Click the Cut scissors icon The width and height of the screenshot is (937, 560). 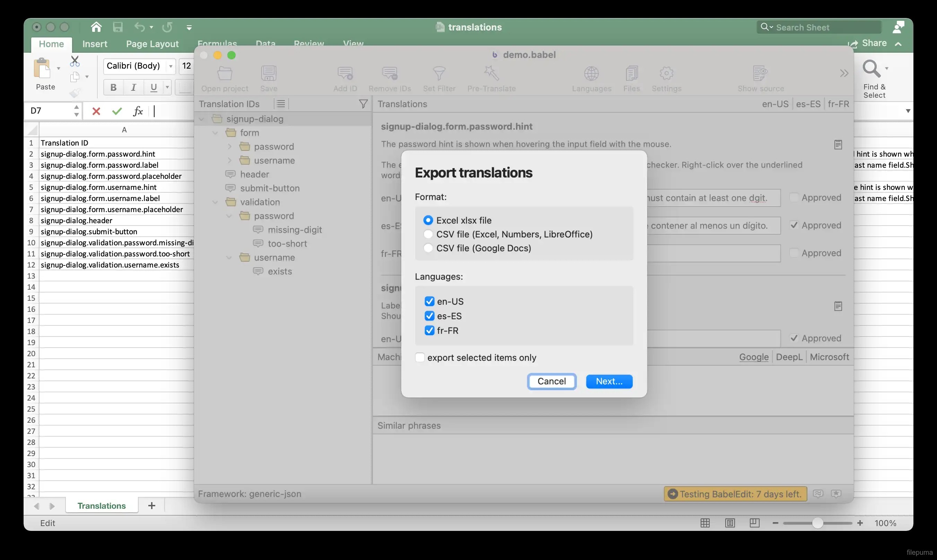pyautogui.click(x=75, y=61)
